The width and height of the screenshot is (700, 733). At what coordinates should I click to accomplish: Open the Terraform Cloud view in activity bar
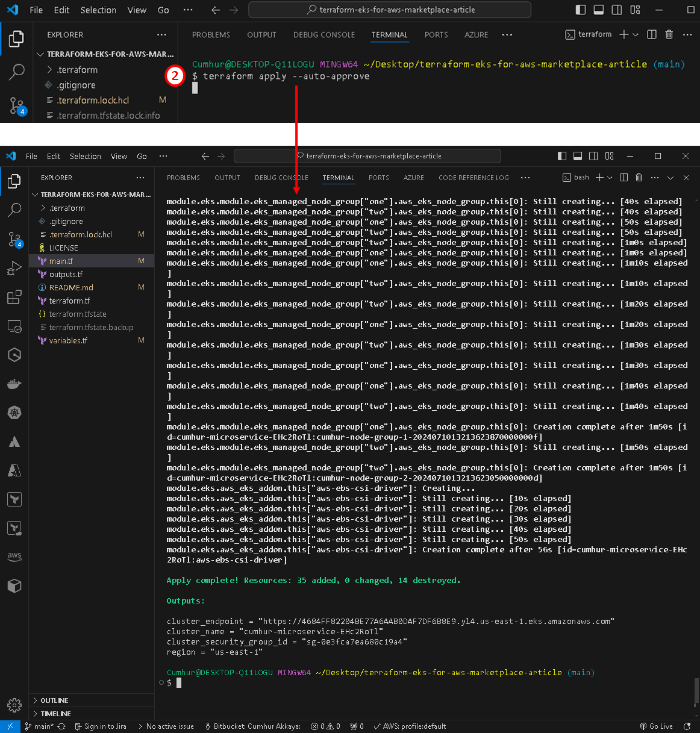coord(14,529)
